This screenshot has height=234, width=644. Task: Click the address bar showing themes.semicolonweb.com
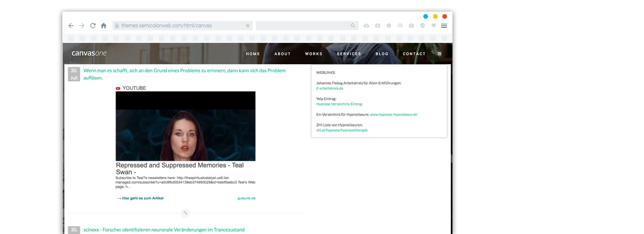pyautogui.click(x=182, y=26)
